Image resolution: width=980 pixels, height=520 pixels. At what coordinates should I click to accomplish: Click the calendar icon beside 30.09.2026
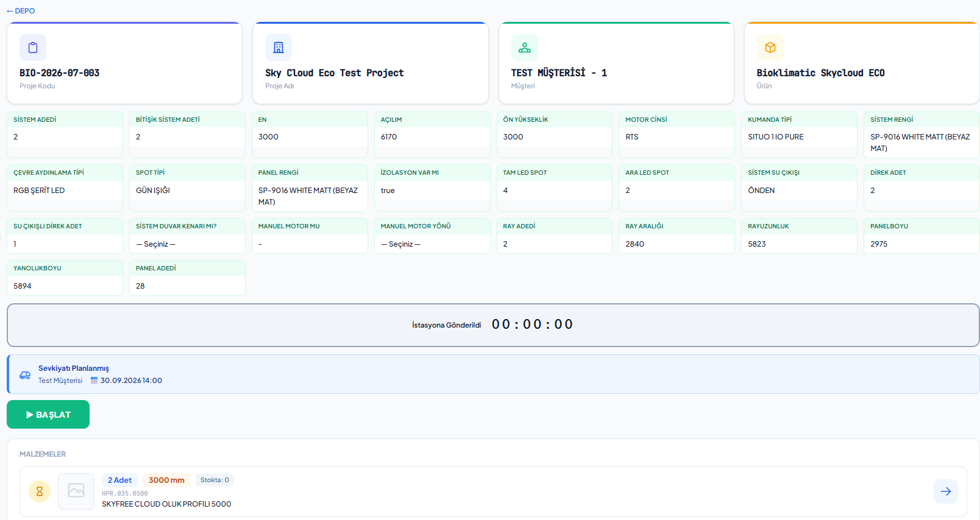coord(94,381)
